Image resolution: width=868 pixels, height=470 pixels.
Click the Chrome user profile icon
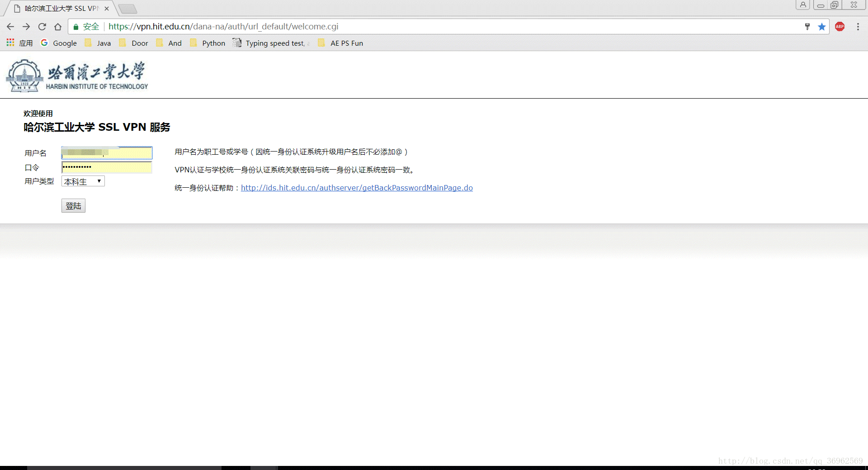click(x=803, y=5)
